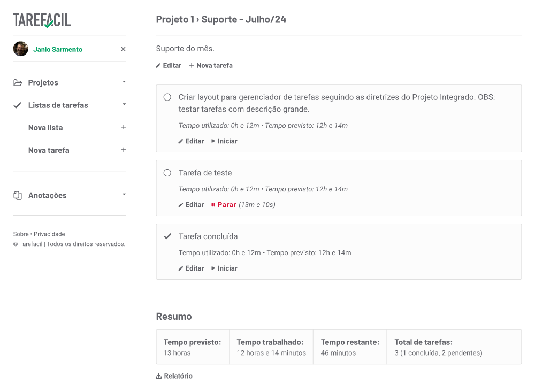Click the Projetos folder icon
Image resolution: width=535 pixels, height=392 pixels.
point(18,83)
